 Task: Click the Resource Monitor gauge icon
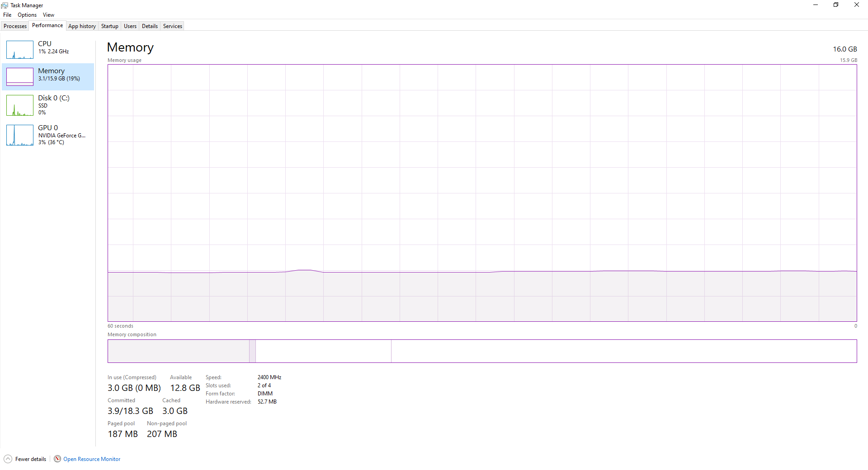(x=57, y=459)
